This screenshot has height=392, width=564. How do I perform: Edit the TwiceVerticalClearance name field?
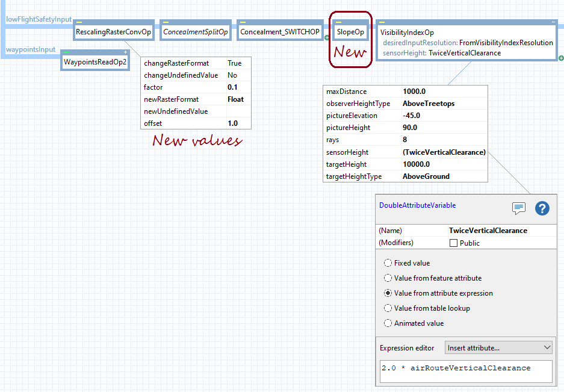pyautogui.click(x=488, y=231)
